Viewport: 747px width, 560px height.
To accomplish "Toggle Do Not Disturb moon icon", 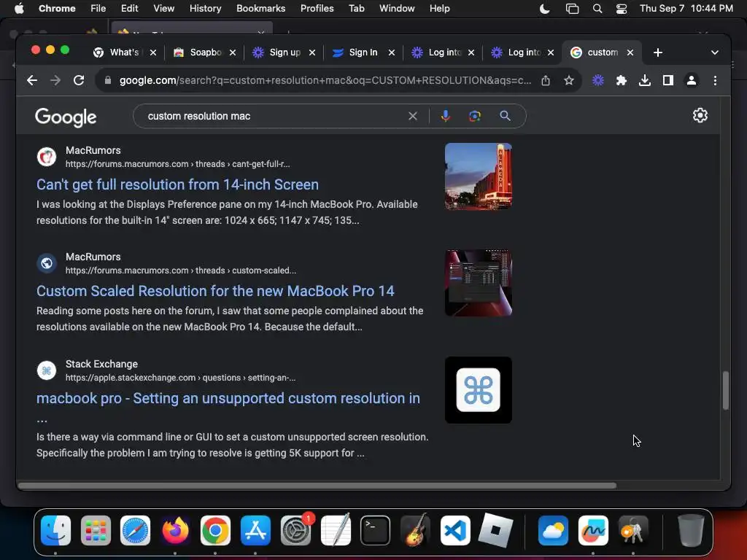I will [544, 9].
